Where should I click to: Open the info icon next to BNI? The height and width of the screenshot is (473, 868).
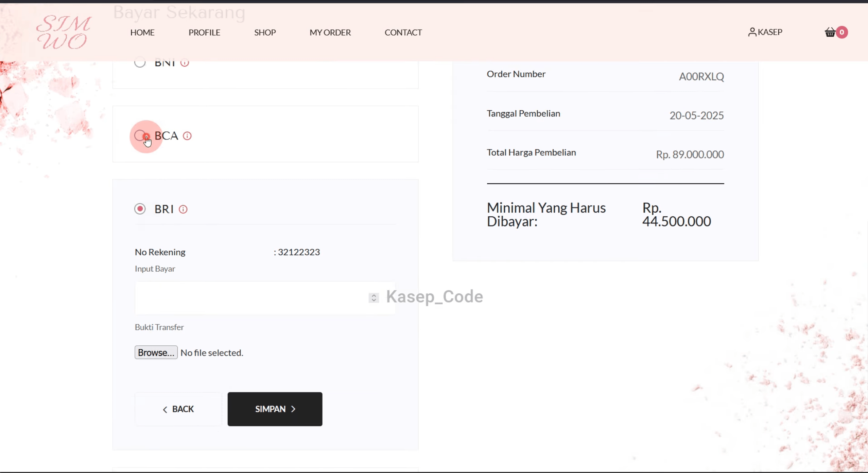coord(185,63)
